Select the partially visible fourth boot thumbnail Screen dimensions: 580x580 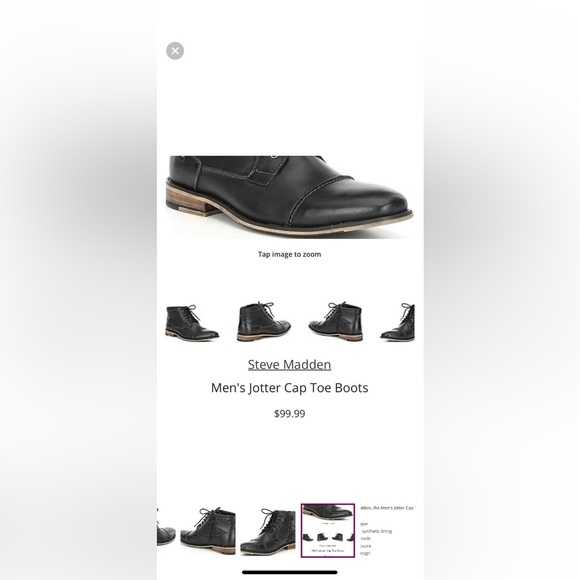click(x=397, y=321)
